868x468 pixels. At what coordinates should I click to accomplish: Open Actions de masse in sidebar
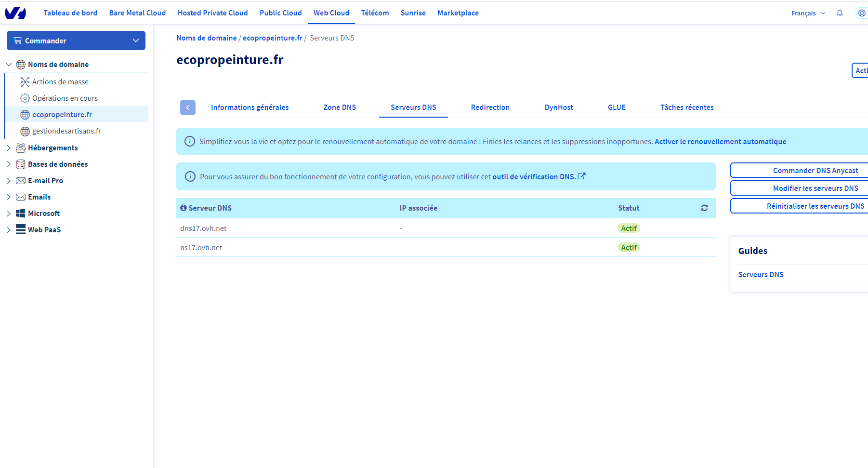pos(60,82)
